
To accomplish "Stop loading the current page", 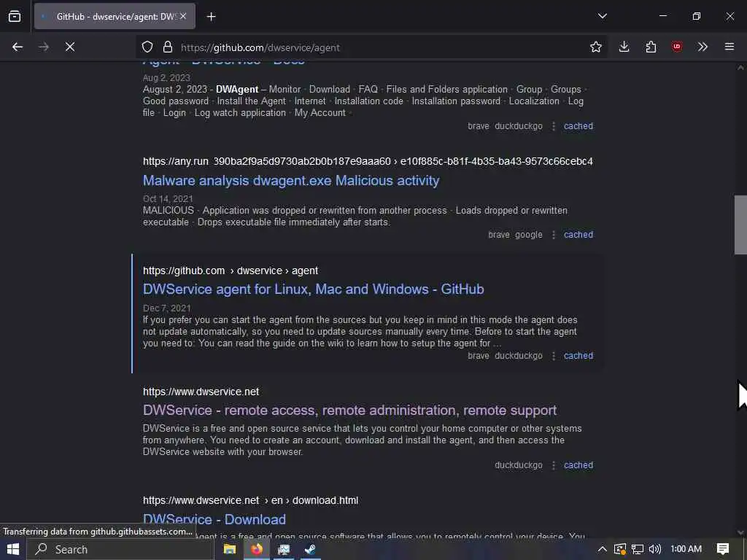I will (69, 47).
